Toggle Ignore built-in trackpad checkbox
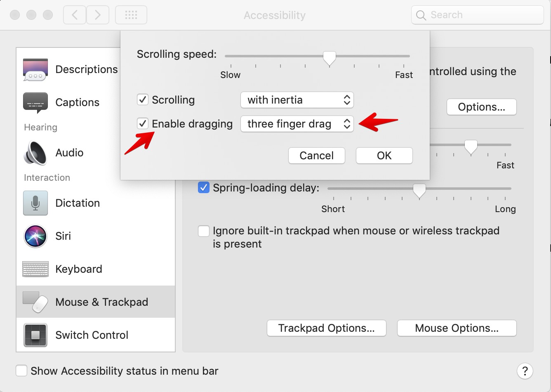 tap(204, 231)
